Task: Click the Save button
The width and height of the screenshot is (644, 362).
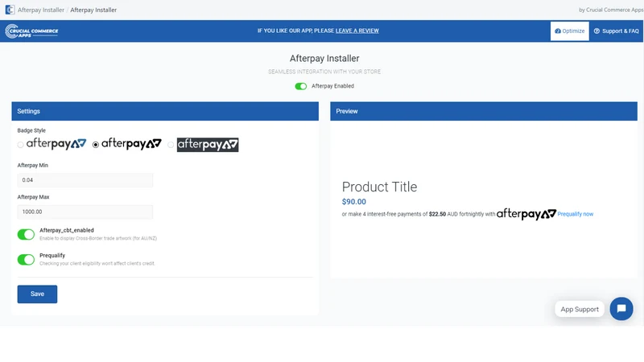Action: (37, 294)
